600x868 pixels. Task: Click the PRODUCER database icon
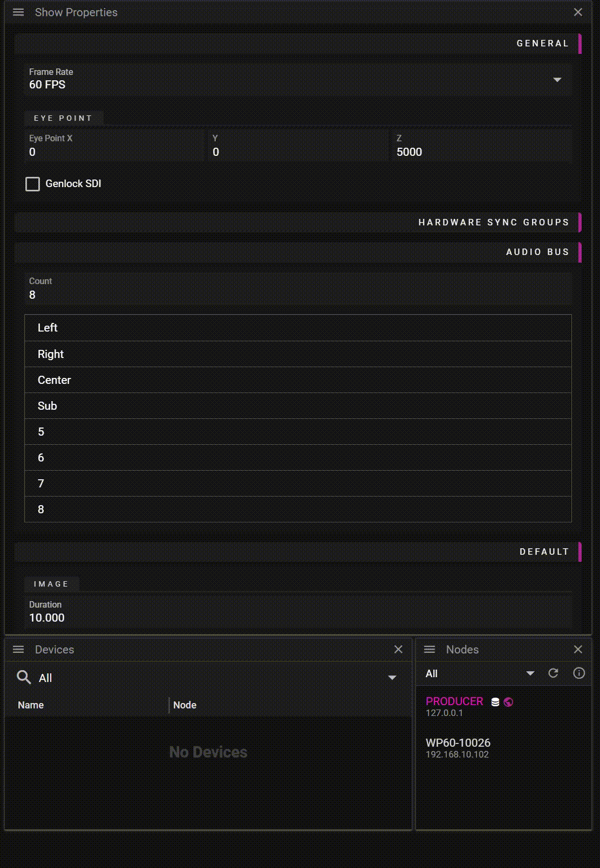[495, 702]
